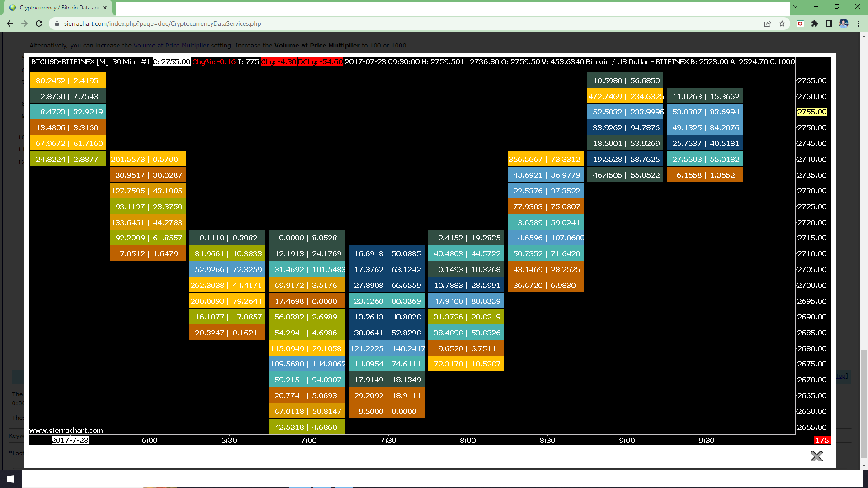Click the yellow 2755.00 price label
Image resolution: width=868 pixels, height=488 pixels.
[x=811, y=112]
